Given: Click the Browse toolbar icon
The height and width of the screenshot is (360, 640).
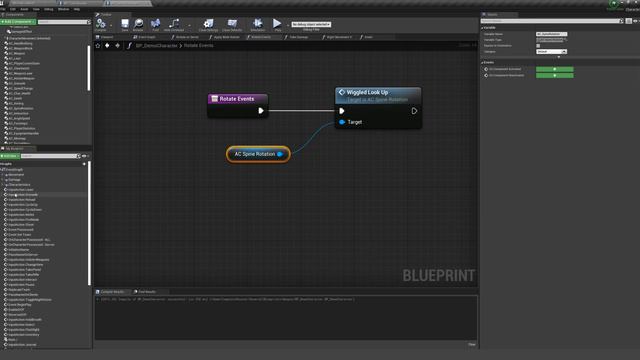Looking at the screenshot, I should coord(138,24).
